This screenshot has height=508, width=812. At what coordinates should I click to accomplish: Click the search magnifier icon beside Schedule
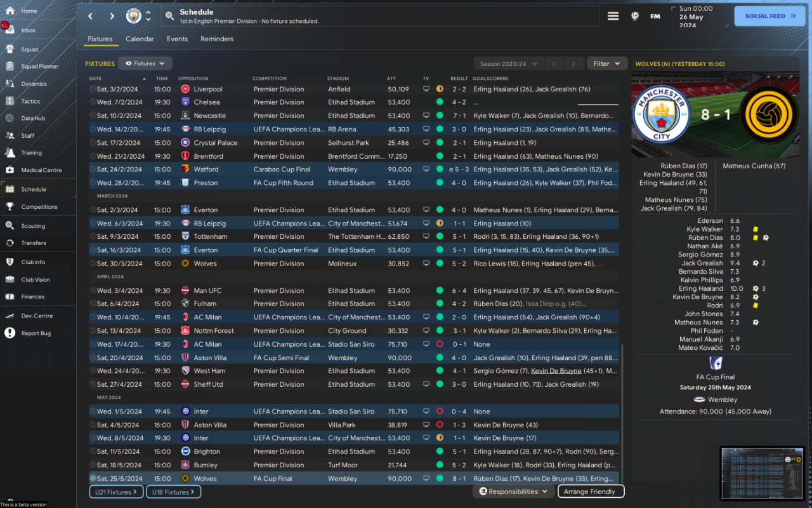click(169, 16)
